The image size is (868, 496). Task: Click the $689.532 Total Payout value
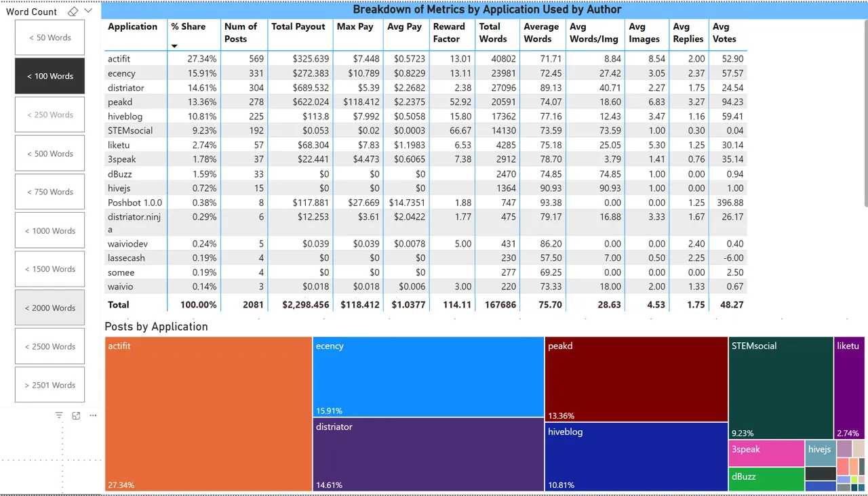tap(310, 87)
